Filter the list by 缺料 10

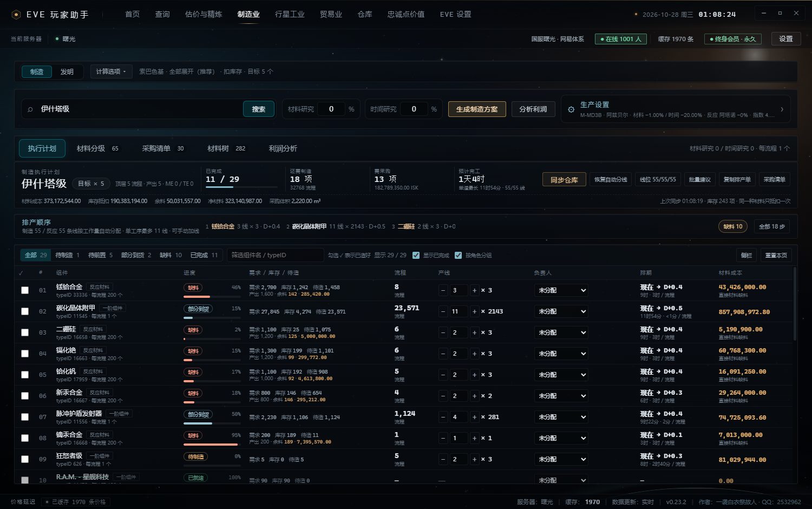[x=171, y=255]
